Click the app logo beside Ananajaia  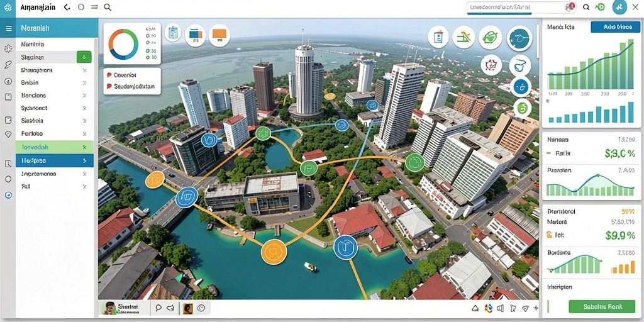click(x=8, y=8)
